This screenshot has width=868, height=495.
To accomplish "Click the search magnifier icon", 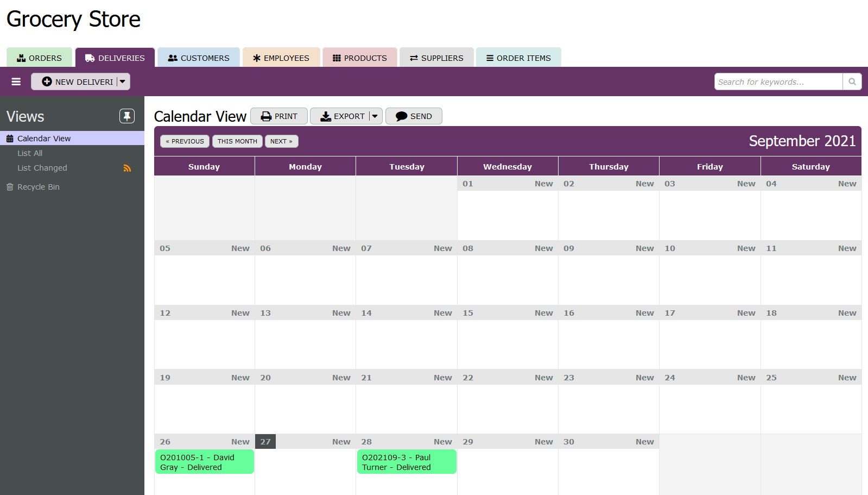I will pos(852,82).
